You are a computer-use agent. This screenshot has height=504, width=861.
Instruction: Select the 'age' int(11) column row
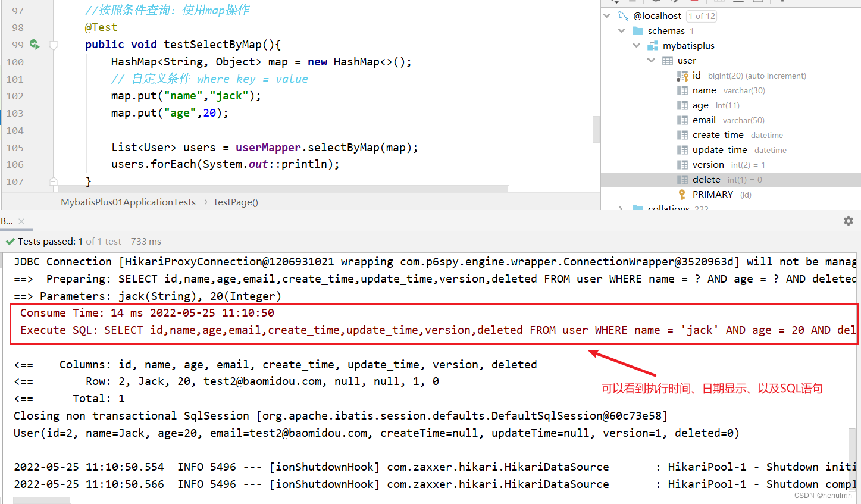point(731,105)
